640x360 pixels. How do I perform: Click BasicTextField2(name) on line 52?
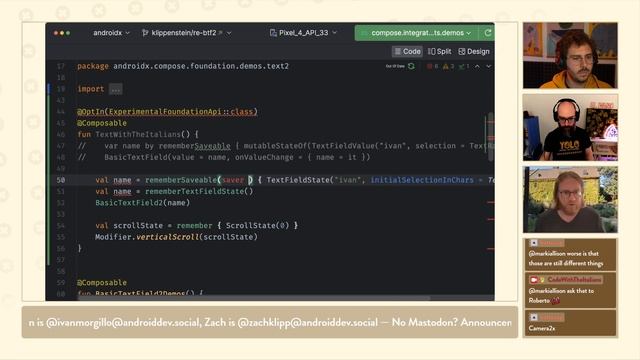point(142,203)
